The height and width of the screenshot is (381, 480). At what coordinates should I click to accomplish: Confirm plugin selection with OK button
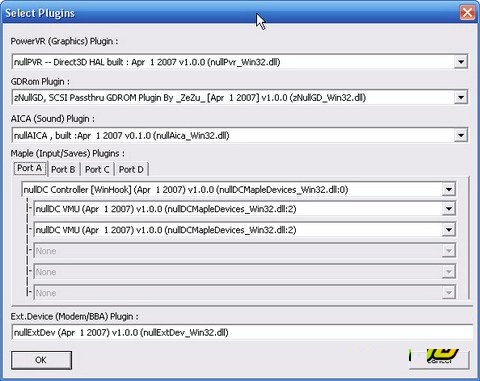click(x=41, y=360)
